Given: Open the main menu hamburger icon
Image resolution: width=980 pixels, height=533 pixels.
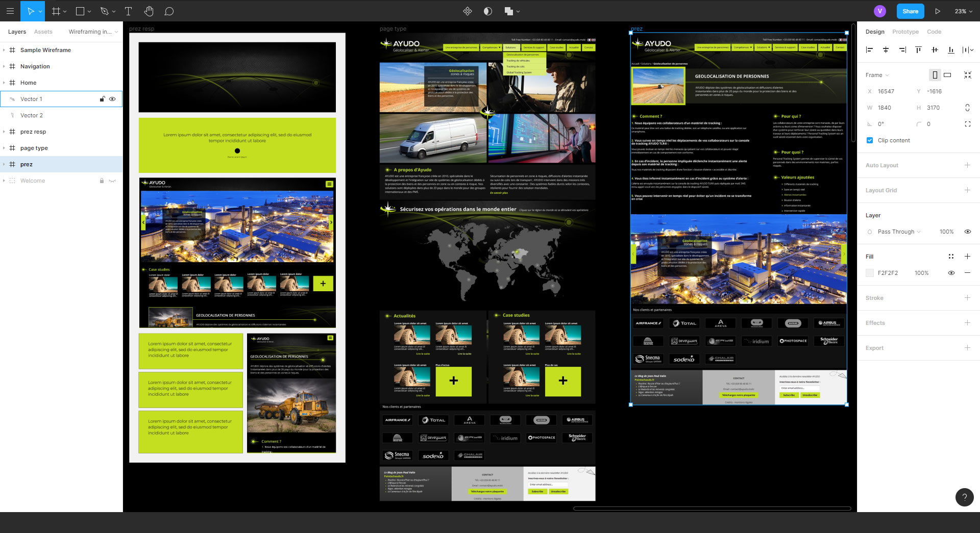Looking at the screenshot, I should coord(10,11).
